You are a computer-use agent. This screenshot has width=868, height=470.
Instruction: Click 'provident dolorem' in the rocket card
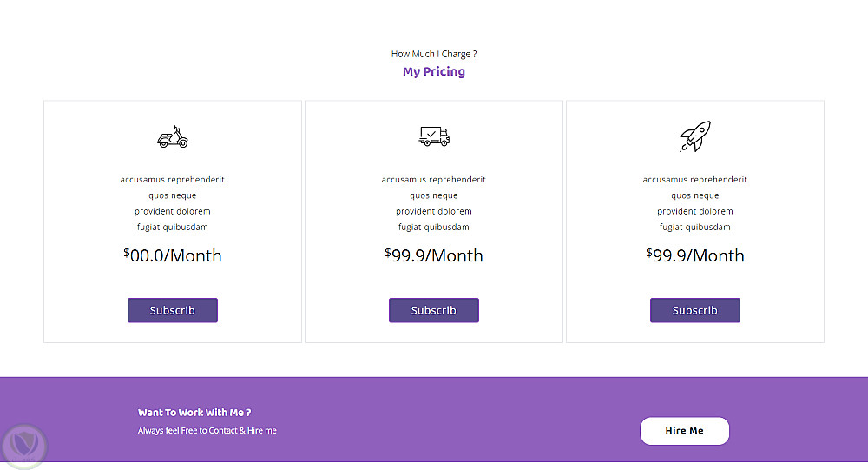(695, 212)
